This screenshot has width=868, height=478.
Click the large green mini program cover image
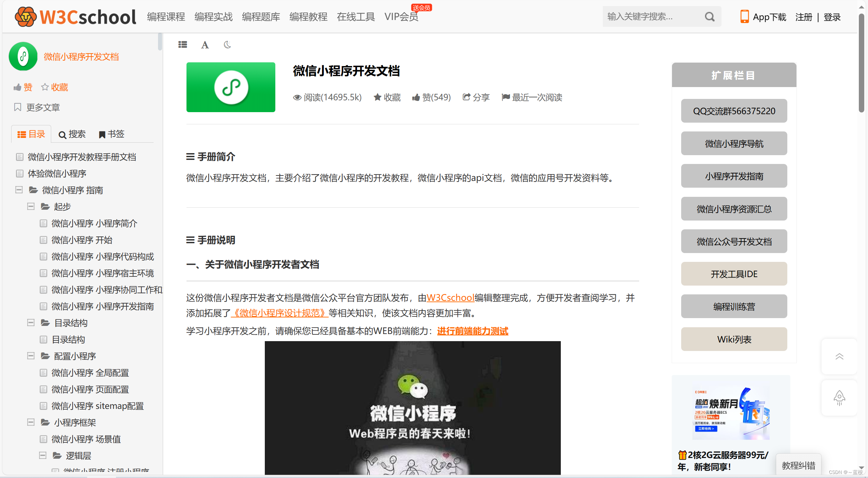[231, 87]
